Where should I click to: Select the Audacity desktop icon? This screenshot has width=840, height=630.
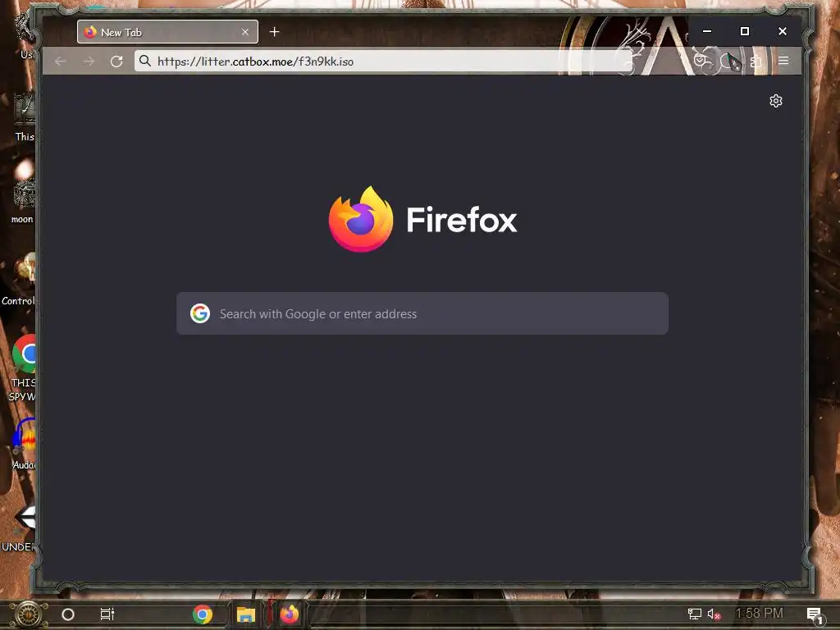[24, 444]
